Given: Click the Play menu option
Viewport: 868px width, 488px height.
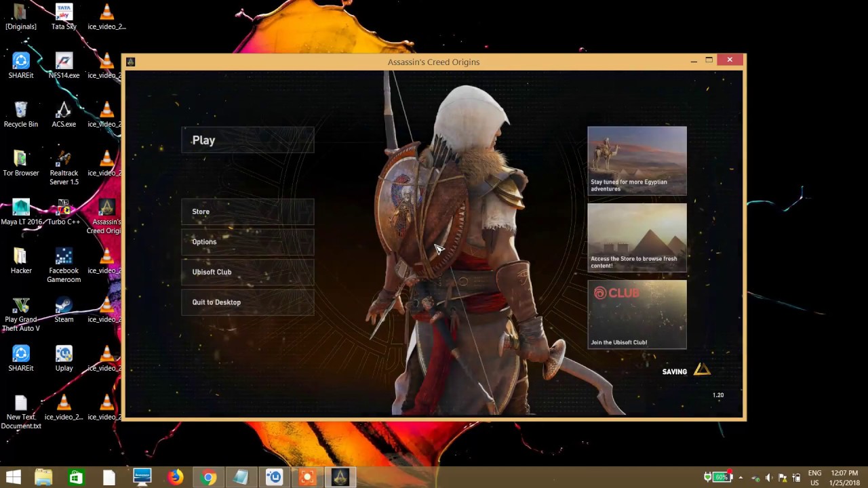Looking at the screenshot, I should pyautogui.click(x=248, y=140).
